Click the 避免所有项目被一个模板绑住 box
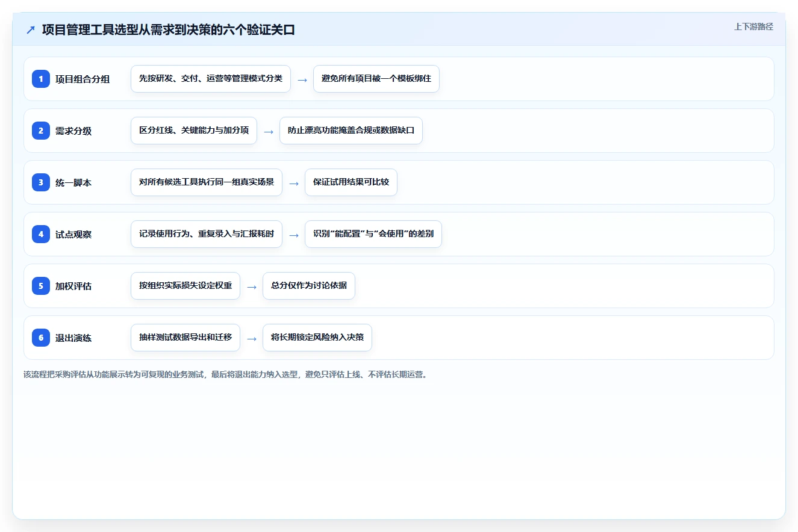 (376, 79)
